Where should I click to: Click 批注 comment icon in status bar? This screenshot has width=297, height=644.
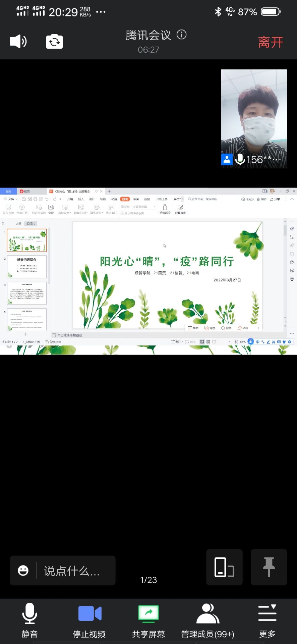(190, 342)
